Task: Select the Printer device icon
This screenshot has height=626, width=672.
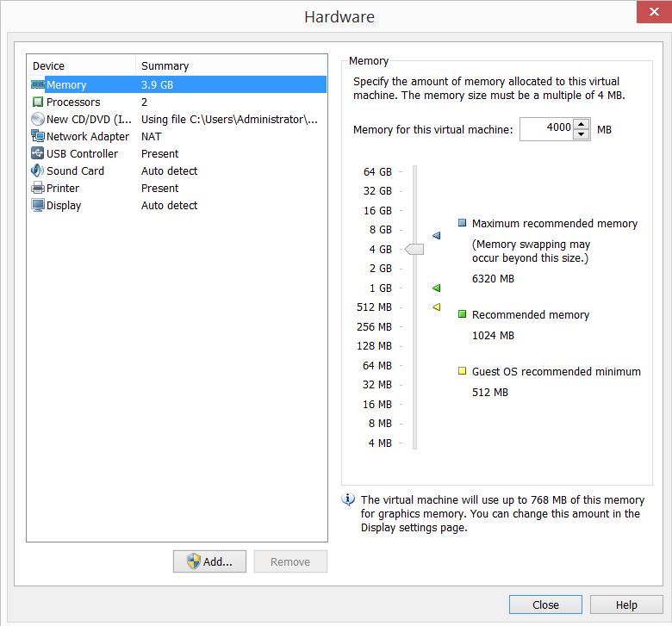Action: 38,189
